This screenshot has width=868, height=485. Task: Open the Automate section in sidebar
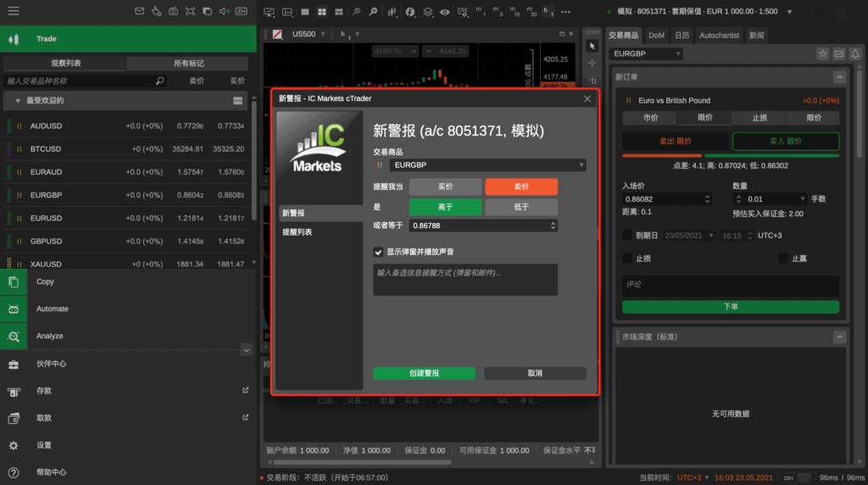(x=129, y=309)
